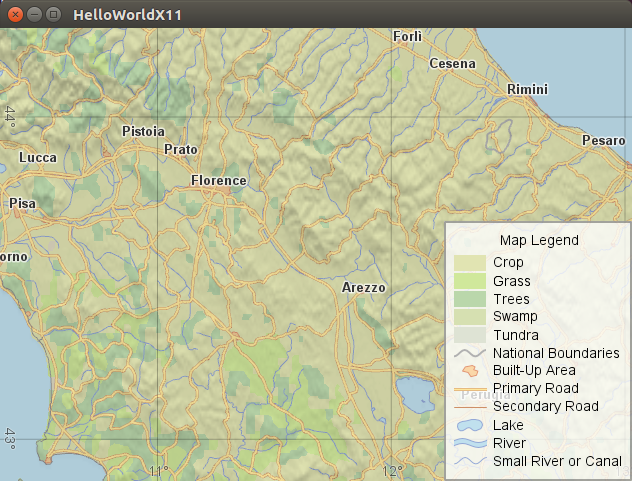Click the blue lake near Perugia

pos(415,392)
